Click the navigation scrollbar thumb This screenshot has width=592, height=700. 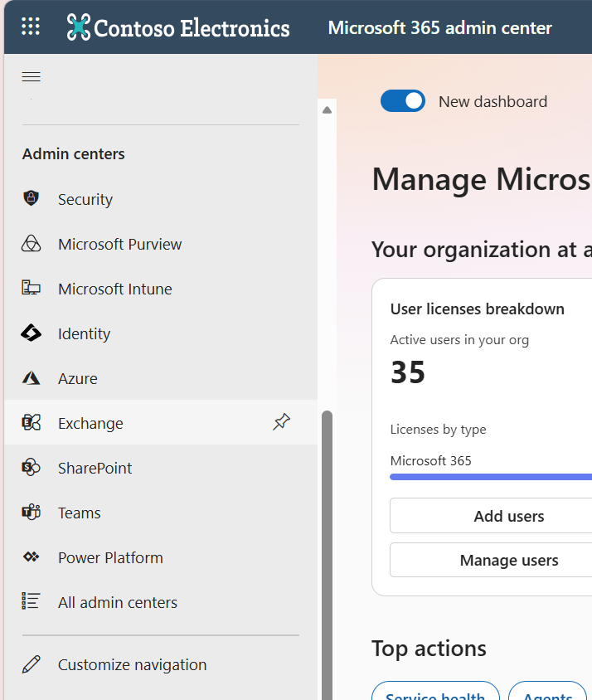327,555
